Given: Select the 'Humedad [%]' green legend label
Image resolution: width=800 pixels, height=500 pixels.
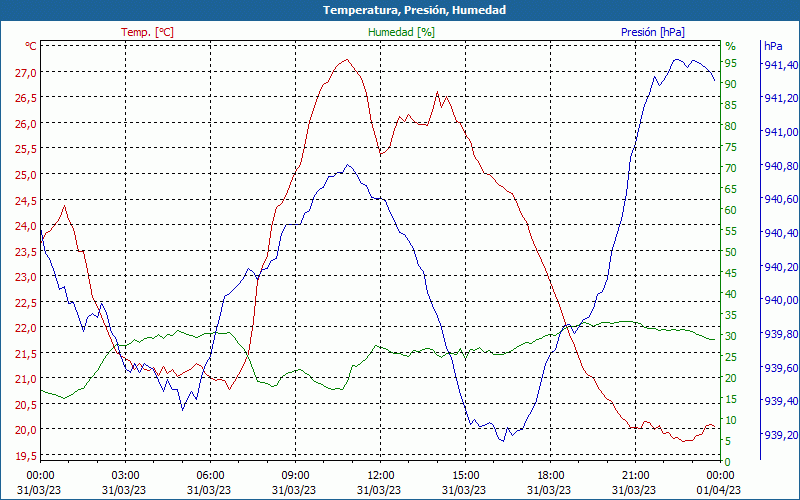Looking at the screenshot, I should click(401, 32).
